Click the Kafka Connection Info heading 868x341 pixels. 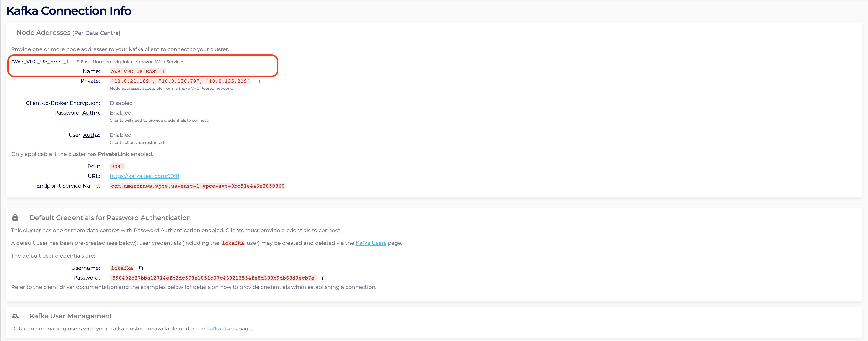[x=69, y=11]
